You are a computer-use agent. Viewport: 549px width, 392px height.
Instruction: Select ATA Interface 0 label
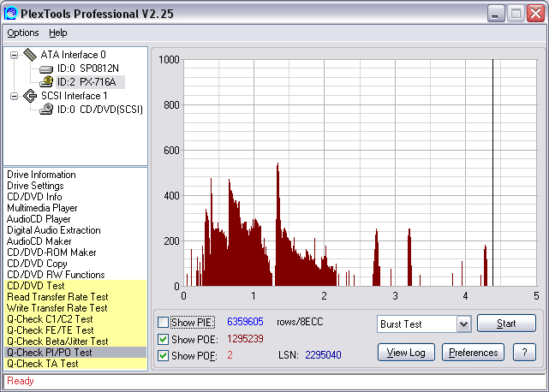click(x=73, y=55)
